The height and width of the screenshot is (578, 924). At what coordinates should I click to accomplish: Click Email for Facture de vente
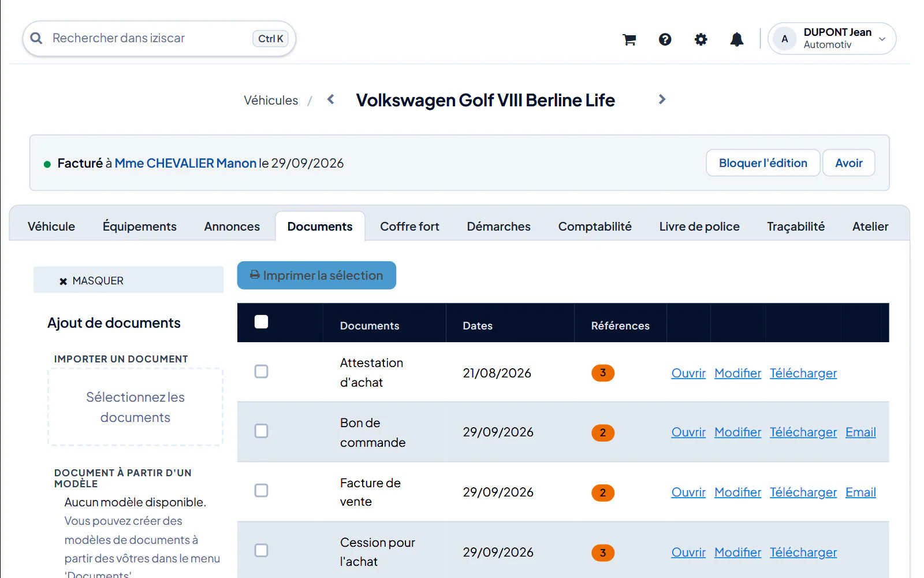860,492
